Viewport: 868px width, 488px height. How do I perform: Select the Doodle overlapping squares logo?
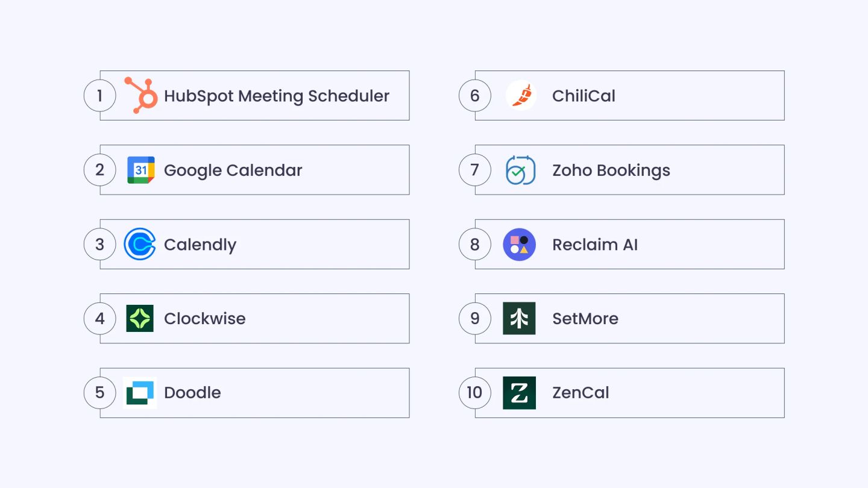140,393
